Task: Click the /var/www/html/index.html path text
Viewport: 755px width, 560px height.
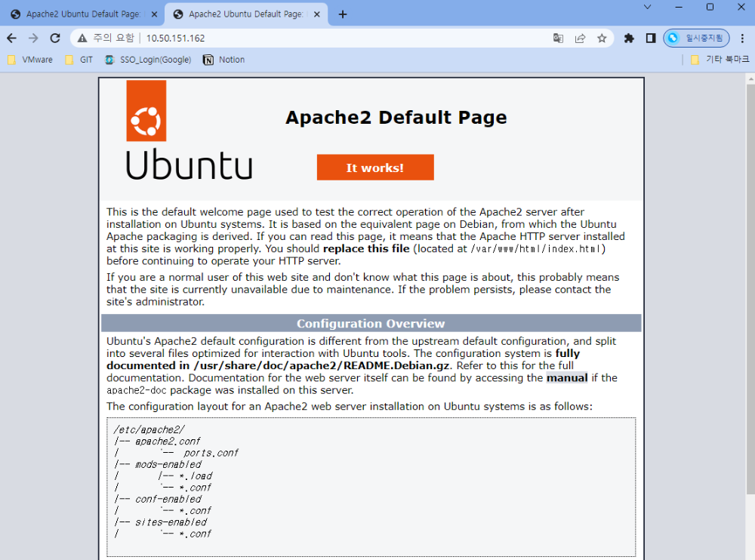Action: (x=535, y=249)
